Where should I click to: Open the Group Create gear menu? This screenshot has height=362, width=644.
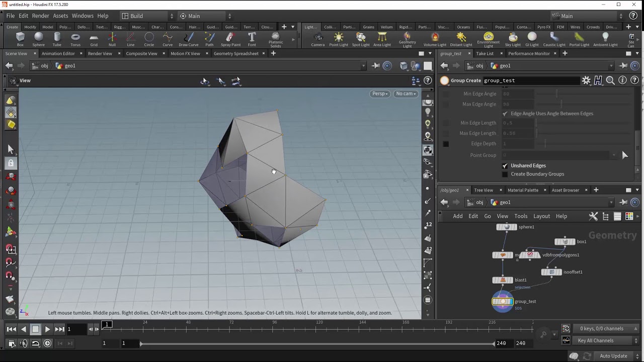coord(586,80)
